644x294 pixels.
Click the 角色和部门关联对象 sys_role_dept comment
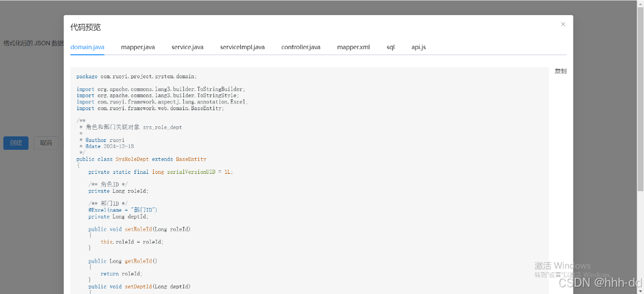point(131,127)
